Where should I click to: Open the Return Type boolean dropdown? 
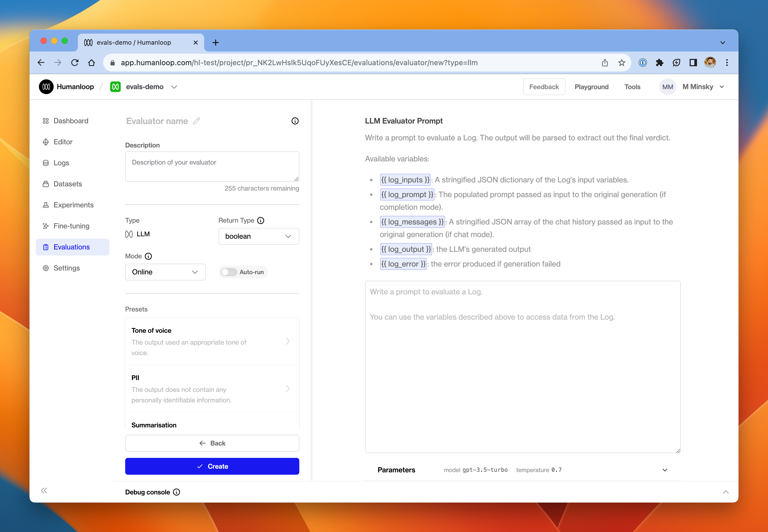click(x=259, y=236)
